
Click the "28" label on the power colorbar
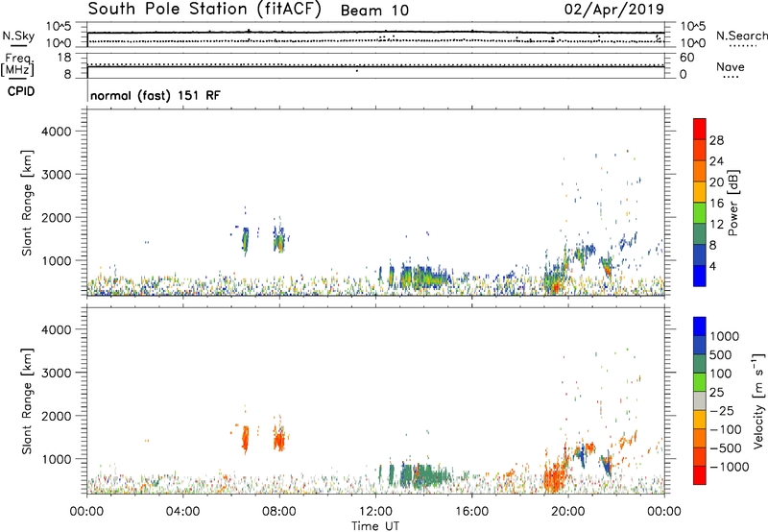(x=716, y=140)
